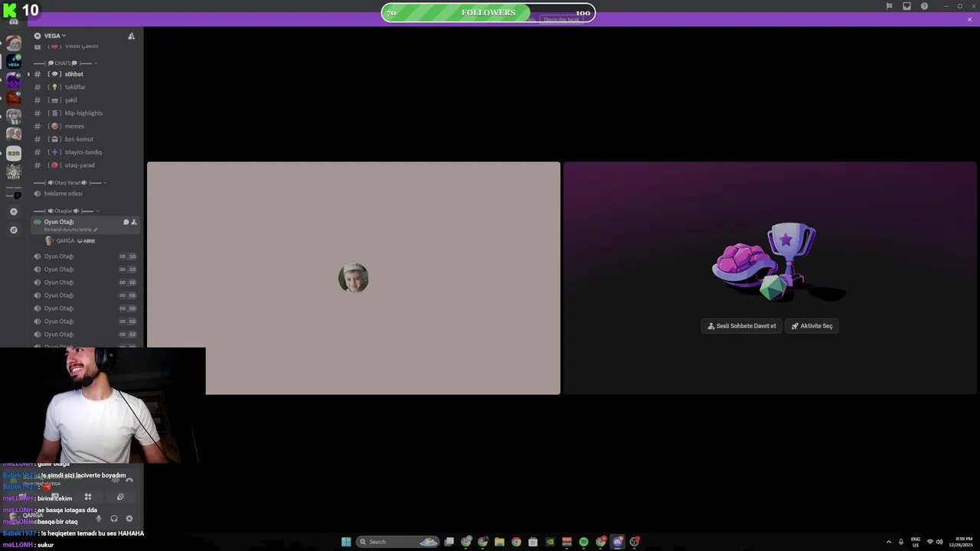
Task: Collapse the Otaqlar category
Action: pos(66,211)
